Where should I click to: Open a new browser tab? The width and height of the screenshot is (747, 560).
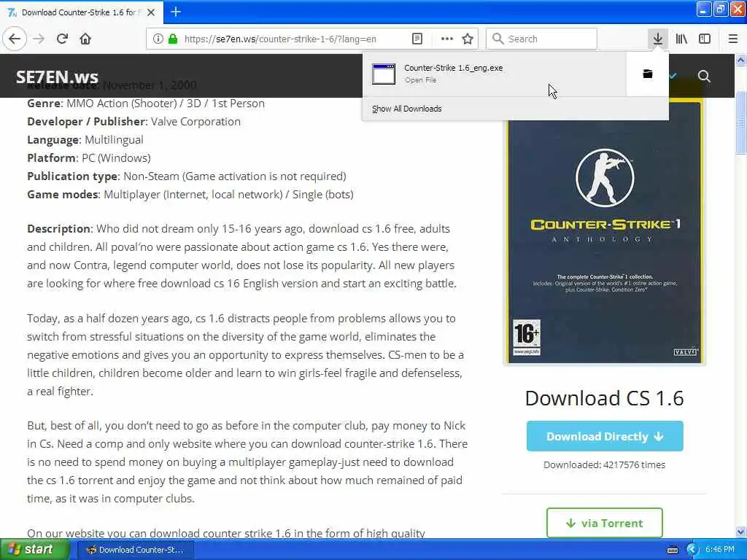pyautogui.click(x=176, y=12)
